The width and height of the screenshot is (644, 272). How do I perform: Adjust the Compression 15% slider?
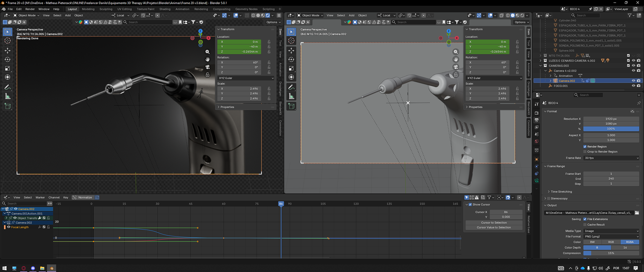click(611, 253)
